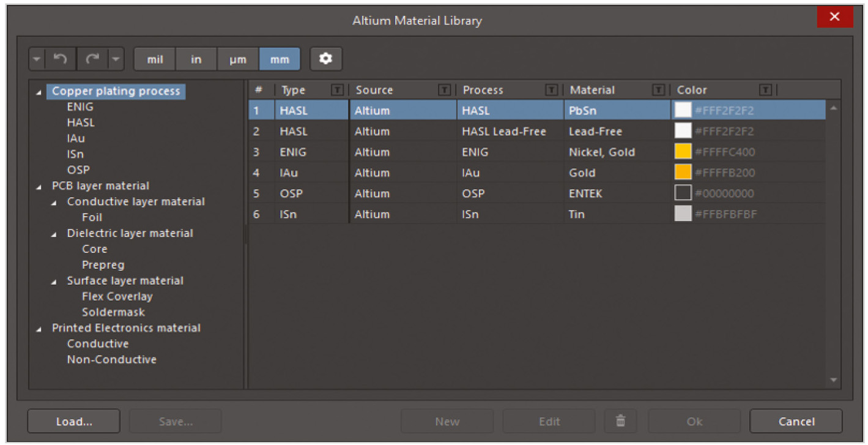Open the settings gear icon

pyautogui.click(x=326, y=59)
